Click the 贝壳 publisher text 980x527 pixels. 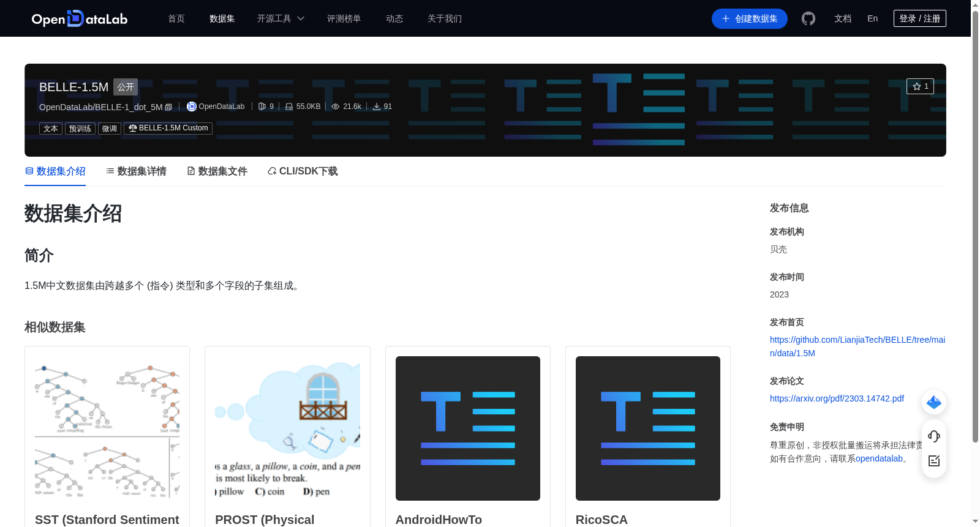[x=778, y=249]
